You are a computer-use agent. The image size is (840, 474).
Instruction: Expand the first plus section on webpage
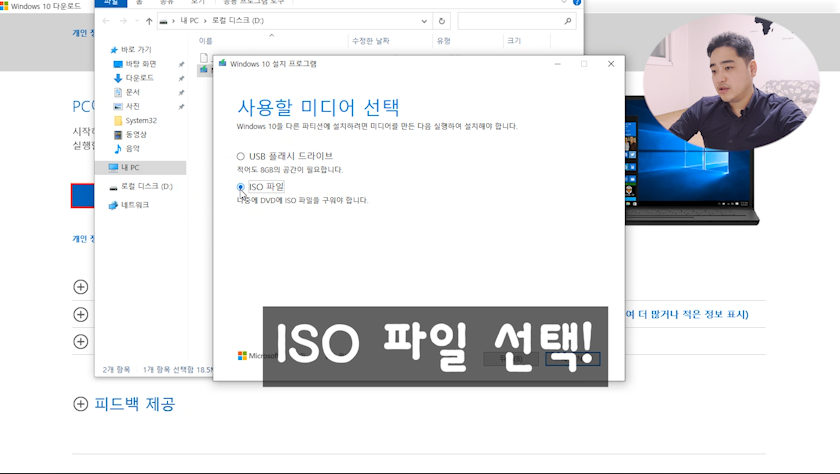click(x=80, y=287)
